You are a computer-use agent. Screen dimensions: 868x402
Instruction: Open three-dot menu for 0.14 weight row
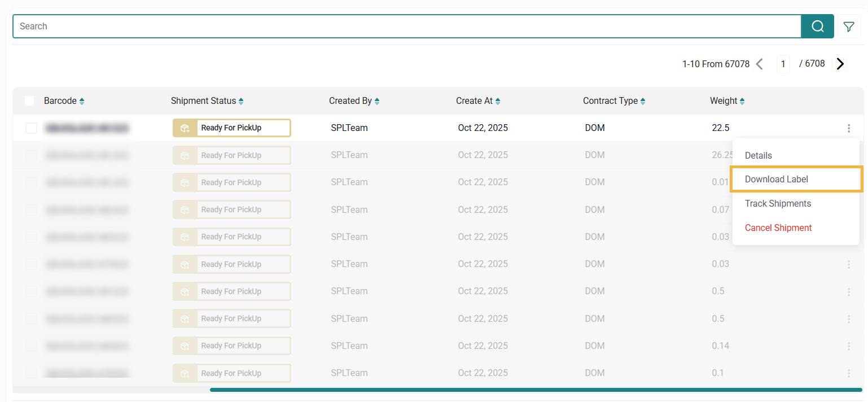[849, 346]
